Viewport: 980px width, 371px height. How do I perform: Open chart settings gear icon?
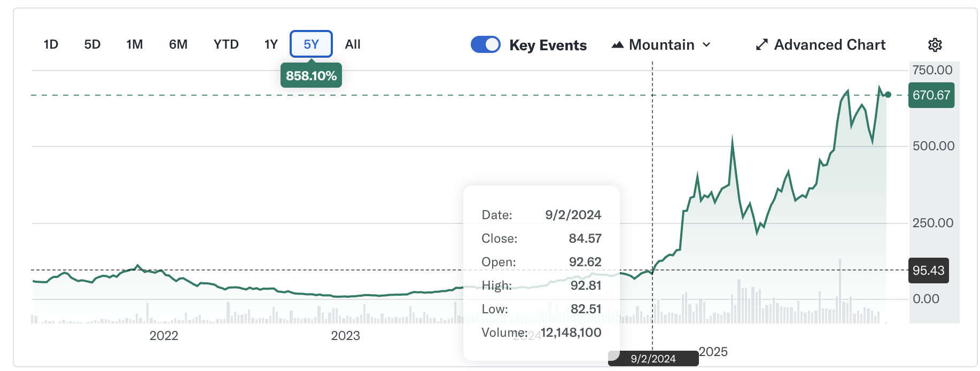coord(935,45)
